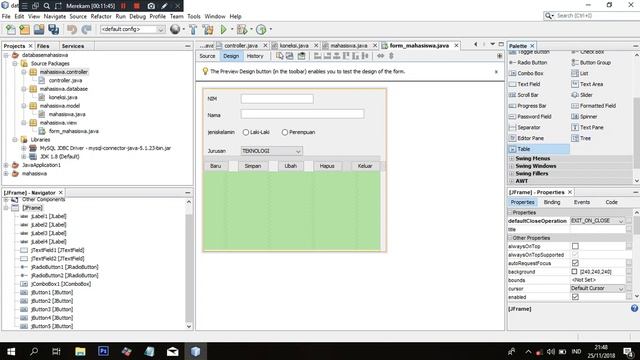Click the Profile Project toolbar icon
Image resolution: width=640 pixels, height=360 pixels.
(261, 29)
